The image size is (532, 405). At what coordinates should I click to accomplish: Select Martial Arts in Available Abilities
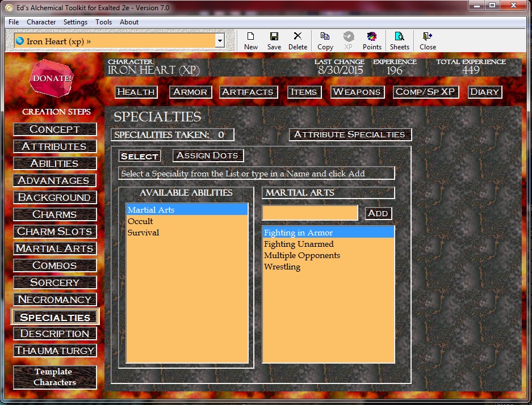tap(187, 210)
